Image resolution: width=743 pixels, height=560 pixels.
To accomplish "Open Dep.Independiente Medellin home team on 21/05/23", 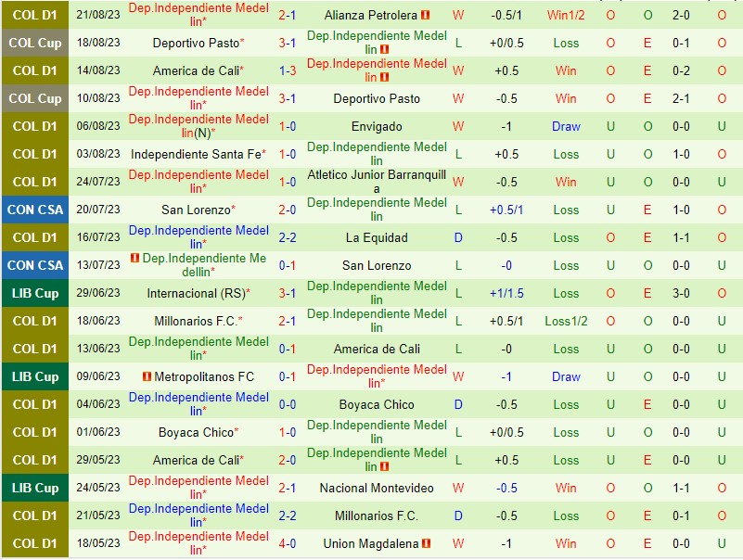I will [x=199, y=515].
